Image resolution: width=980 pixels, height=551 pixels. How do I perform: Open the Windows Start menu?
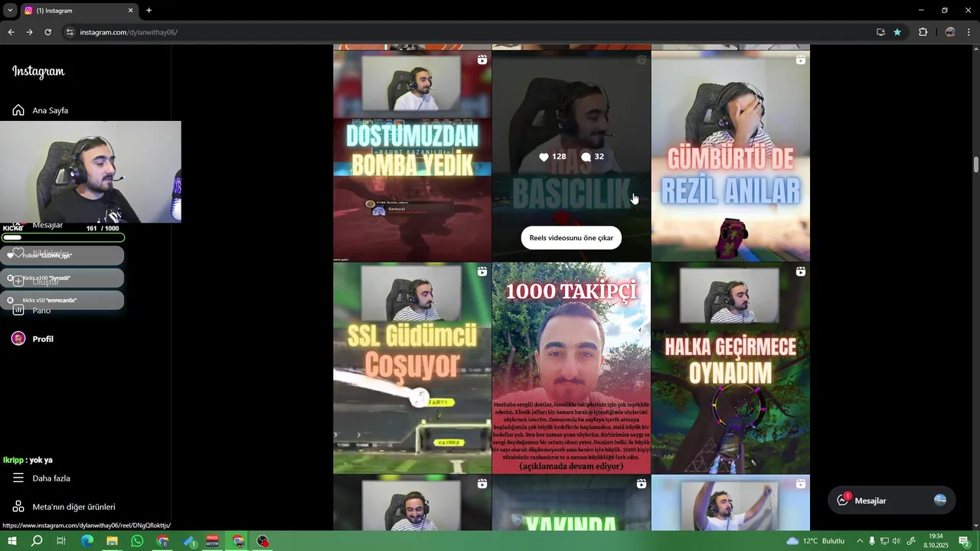coord(12,541)
